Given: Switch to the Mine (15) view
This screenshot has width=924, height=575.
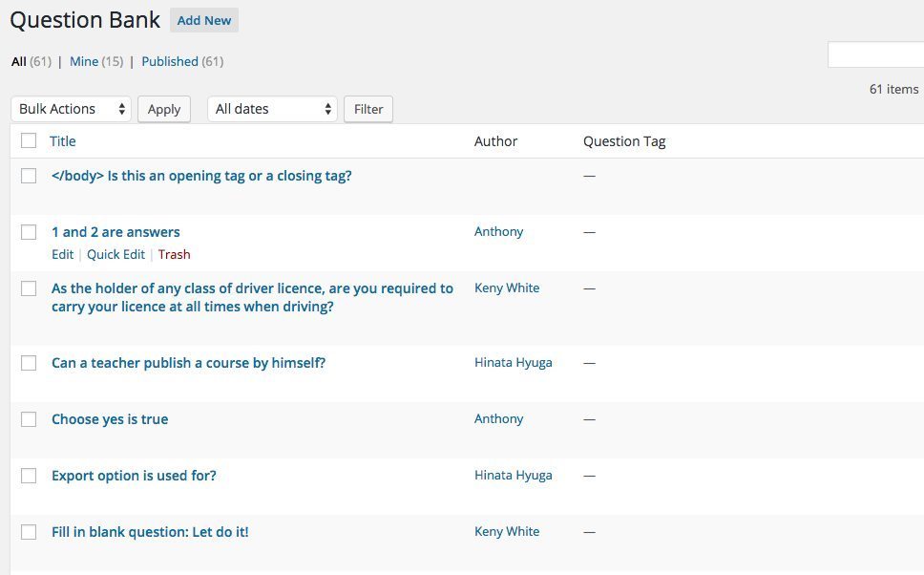Looking at the screenshot, I should click(x=96, y=61).
